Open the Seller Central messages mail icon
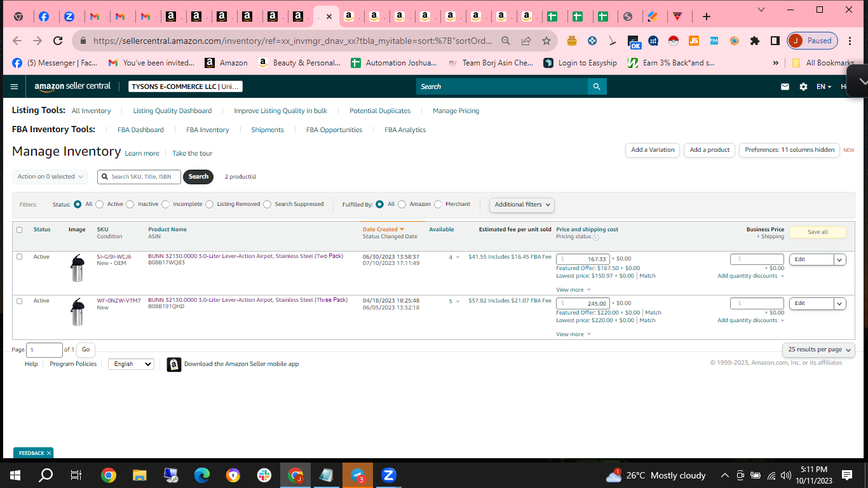This screenshot has width=868, height=488. pyautogui.click(x=785, y=86)
